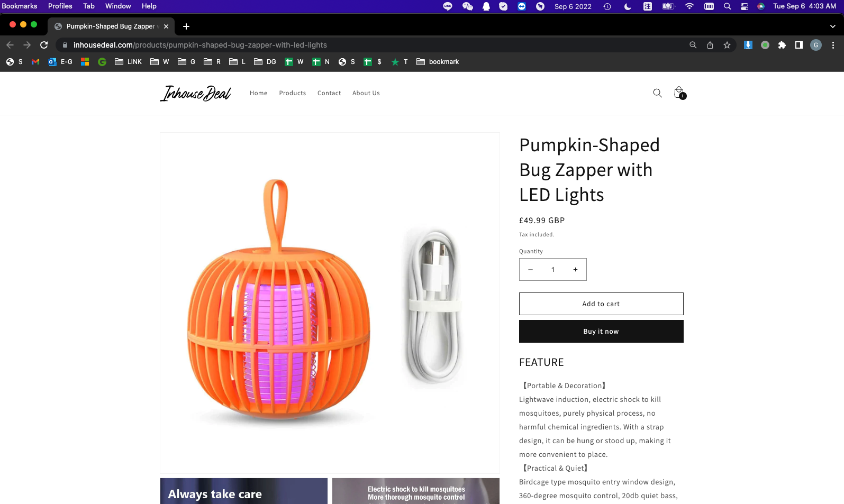Open the Products navigation menu item
844x504 pixels.
(x=293, y=93)
